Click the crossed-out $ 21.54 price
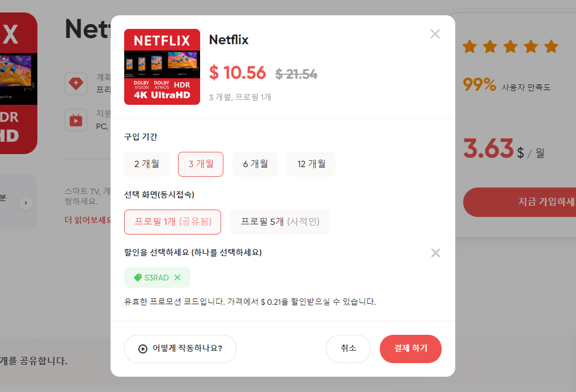This screenshot has height=392, width=576. [296, 74]
